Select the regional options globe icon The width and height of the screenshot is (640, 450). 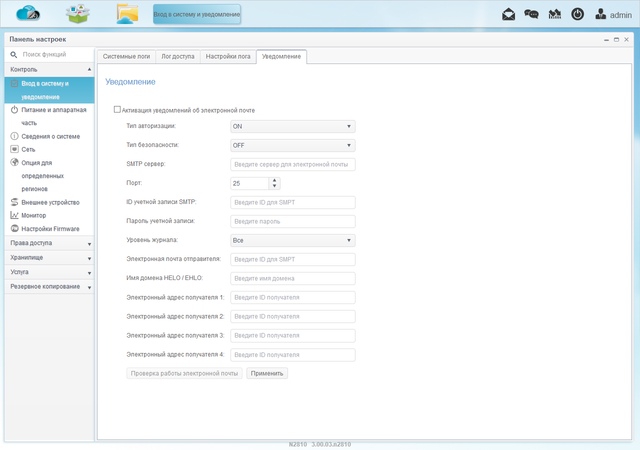14,162
